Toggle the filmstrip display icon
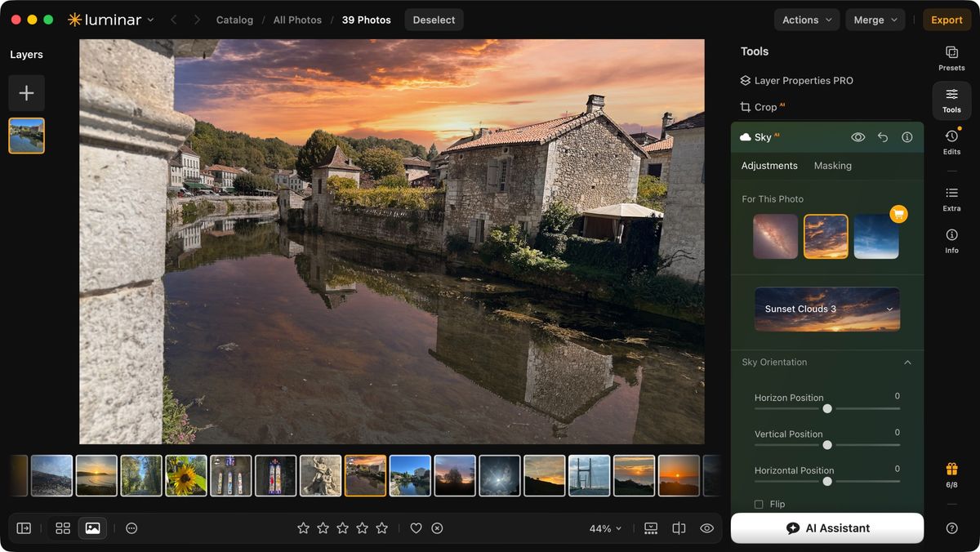The image size is (980, 552). point(651,528)
